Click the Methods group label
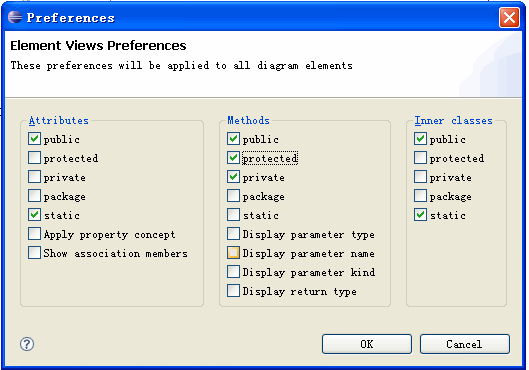 249,120
